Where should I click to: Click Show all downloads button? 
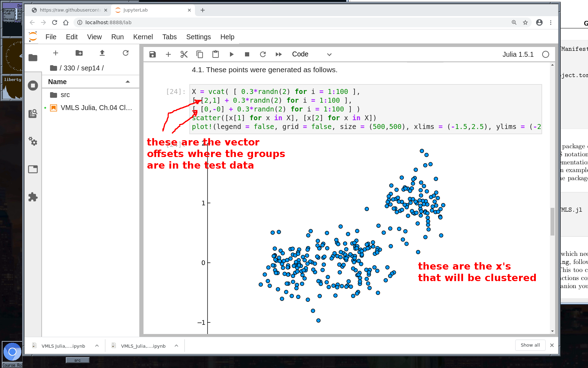[530, 345]
